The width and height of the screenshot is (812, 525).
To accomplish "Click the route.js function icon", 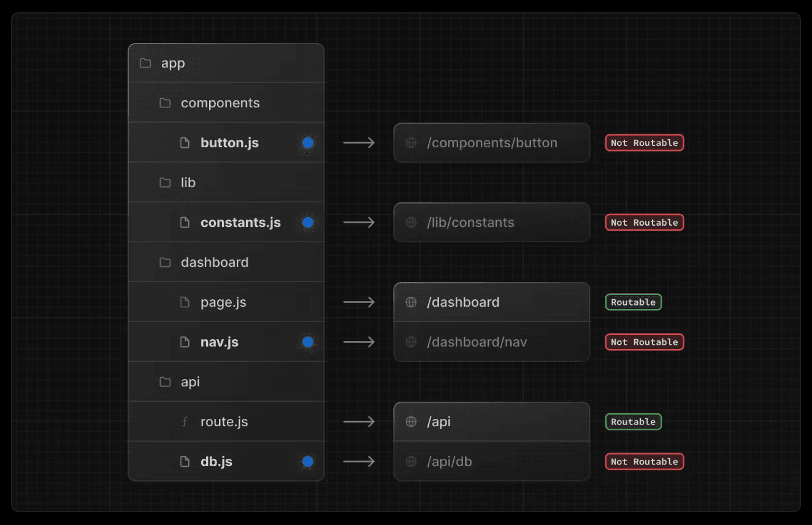I will (x=185, y=422).
